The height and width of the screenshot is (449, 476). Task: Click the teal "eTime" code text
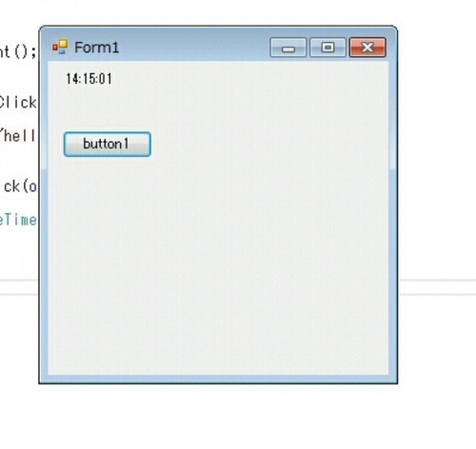[x=18, y=220]
